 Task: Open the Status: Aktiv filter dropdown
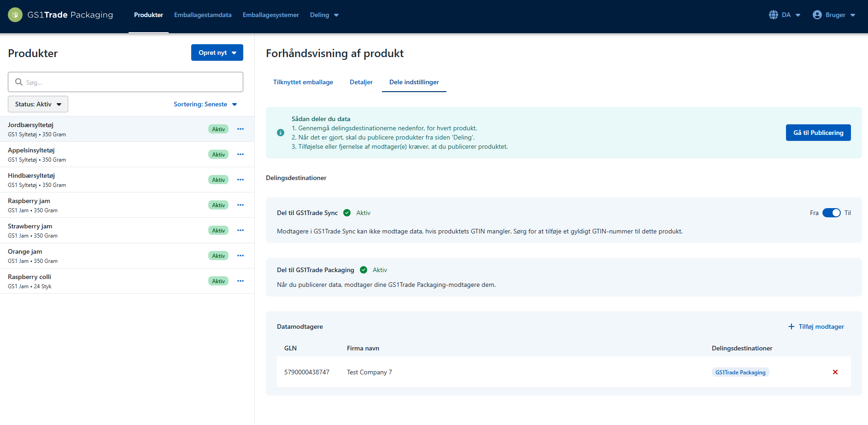coord(38,104)
